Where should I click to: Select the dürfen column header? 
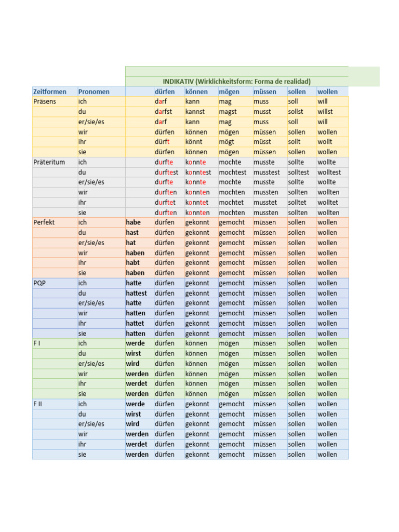(169, 91)
